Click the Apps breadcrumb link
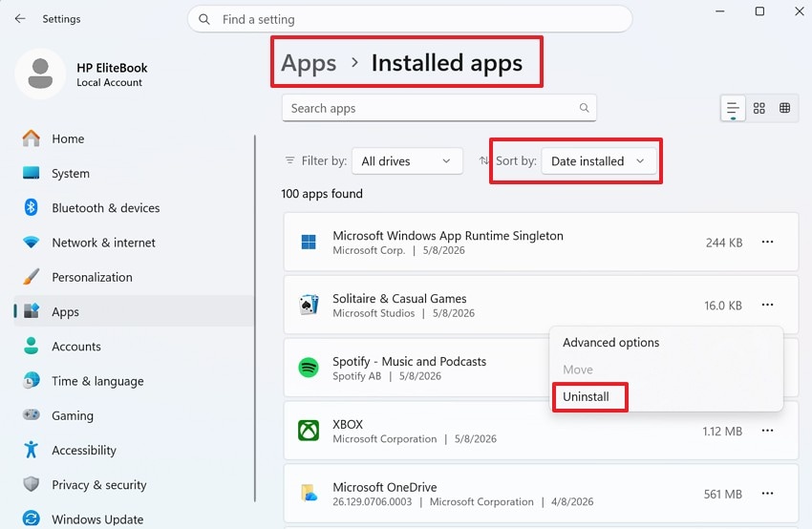 [309, 63]
